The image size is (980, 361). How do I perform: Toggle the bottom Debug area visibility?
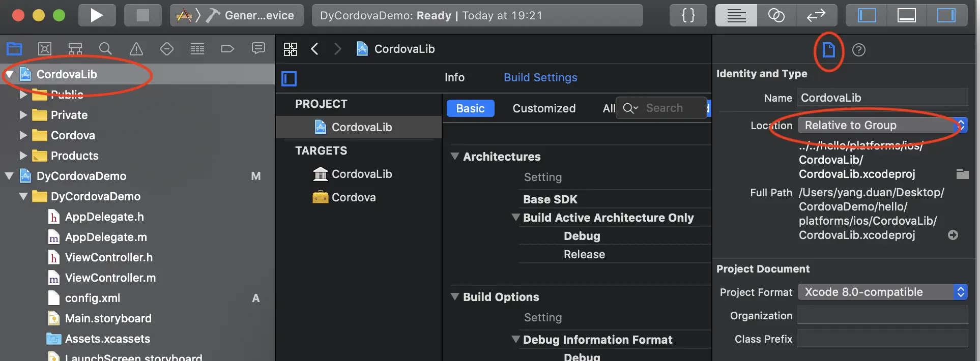(906, 15)
